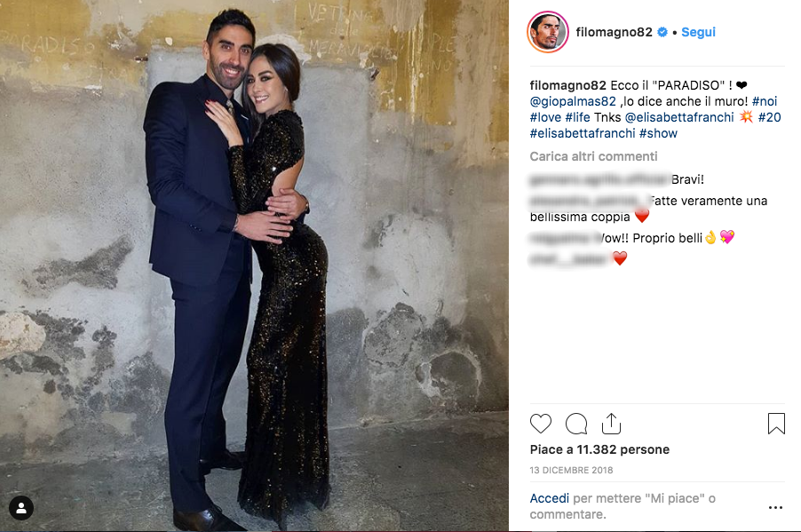Open the comment speech bubble icon
801x532 pixels.
pyautogui.click(x=576, y=424)
